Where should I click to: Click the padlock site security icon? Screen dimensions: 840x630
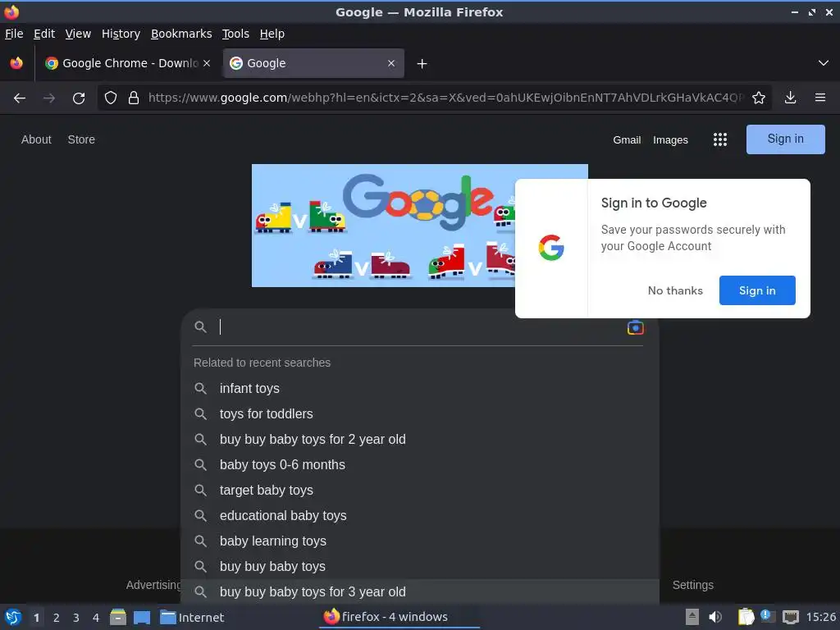point(134,98)
